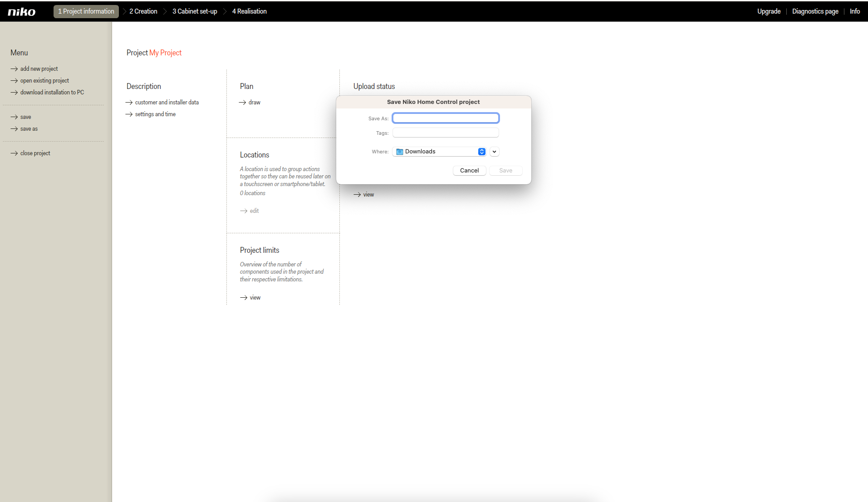Click the Upgrade link in header

[x=769, y=11]
